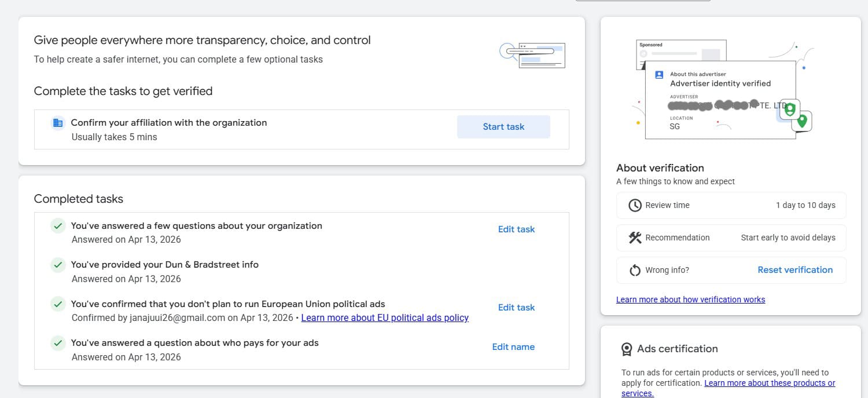Click the Ads certification ribbon icon
868x398 pixels.
point(627,349)
